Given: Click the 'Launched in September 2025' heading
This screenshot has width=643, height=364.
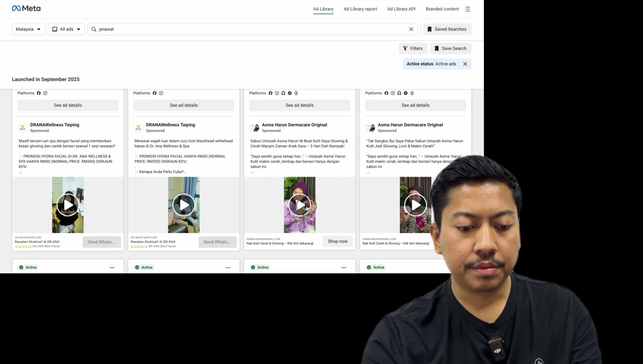Looking at the screenshot, I should (46, 79).
